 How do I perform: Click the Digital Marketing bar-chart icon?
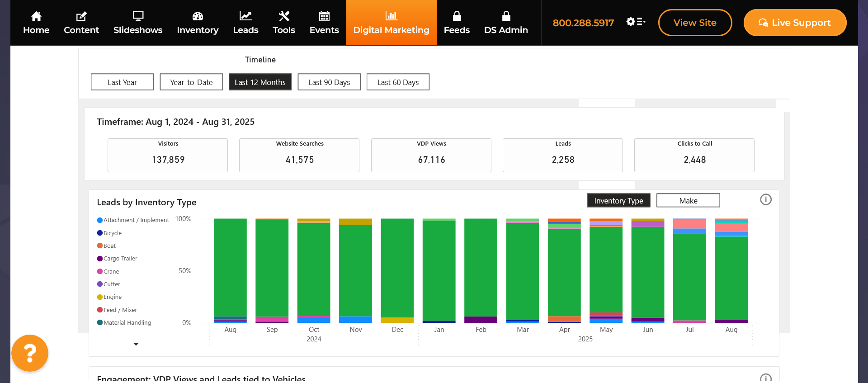tap(392, 16)
